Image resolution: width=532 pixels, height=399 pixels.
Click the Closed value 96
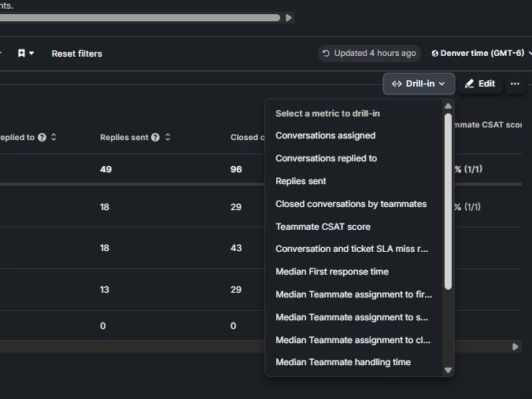[236, 169]
